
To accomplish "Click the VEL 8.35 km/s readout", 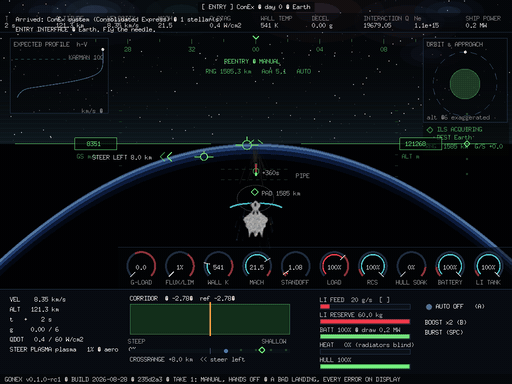I will pyautogui.click(x=38, y=299).
